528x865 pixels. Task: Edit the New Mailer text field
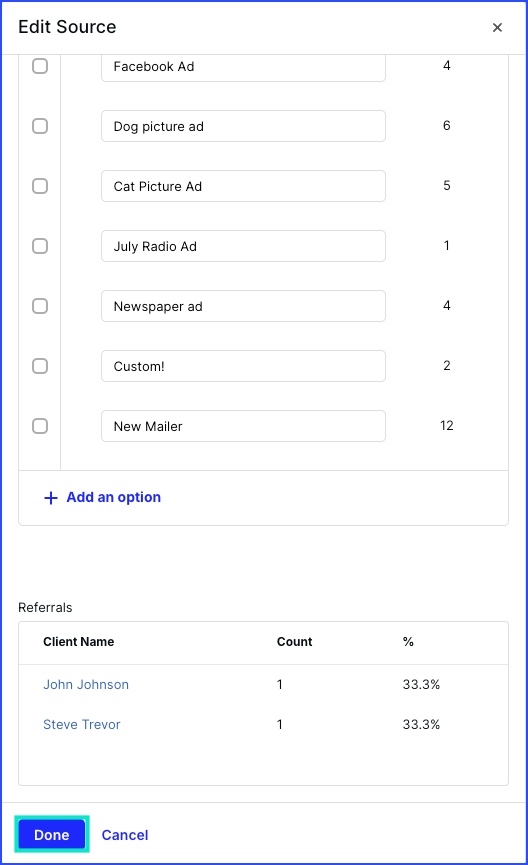243,426
